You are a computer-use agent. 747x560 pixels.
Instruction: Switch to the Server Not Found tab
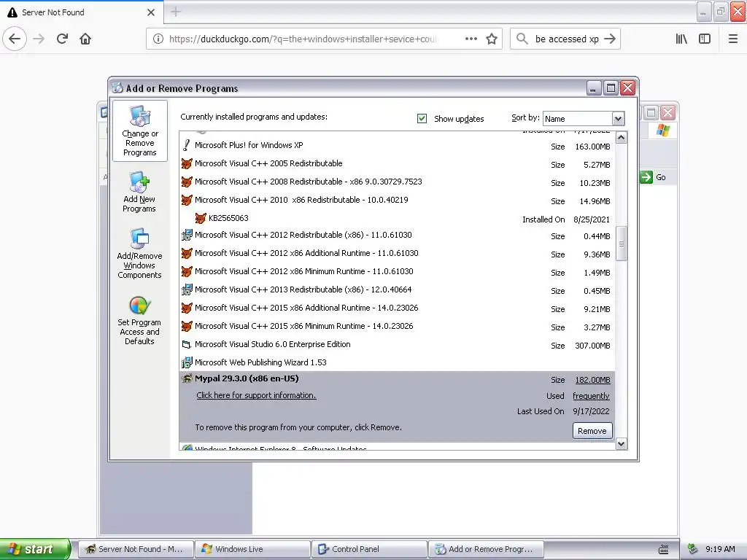click(x=82, y=12)
